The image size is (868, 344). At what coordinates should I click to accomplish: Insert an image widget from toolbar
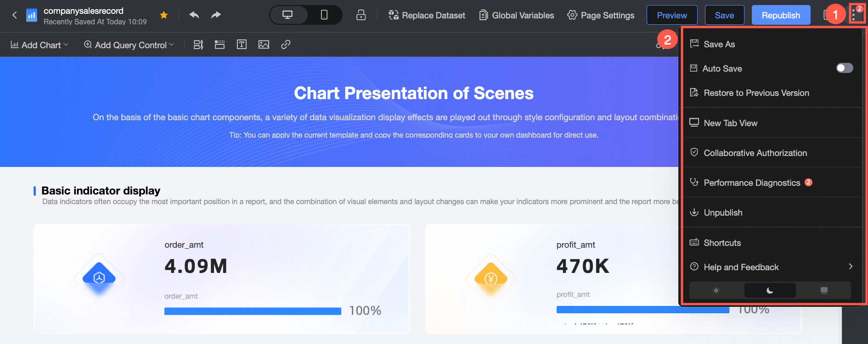(x=264, y=44)
